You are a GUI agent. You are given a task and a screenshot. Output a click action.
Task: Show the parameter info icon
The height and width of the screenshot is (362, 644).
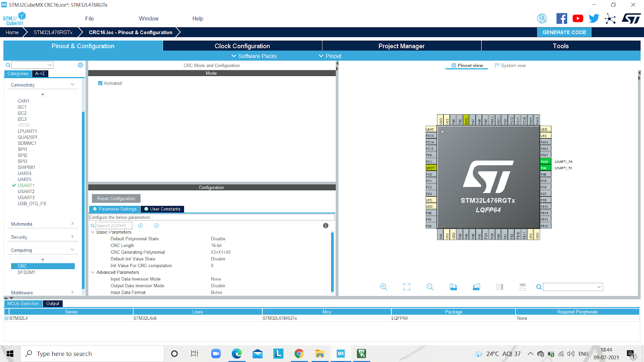[x=326, y=226]
